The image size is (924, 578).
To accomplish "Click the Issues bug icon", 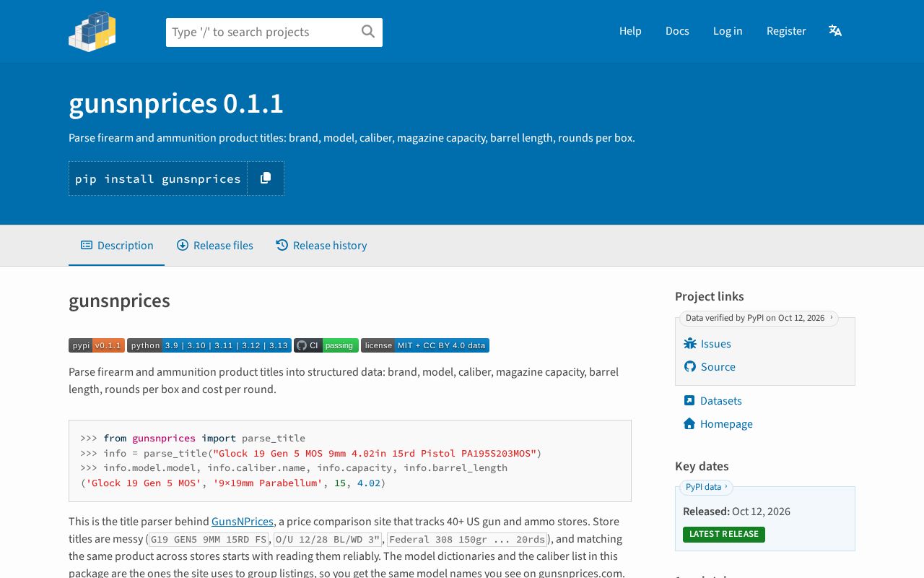I will [690, 344].
